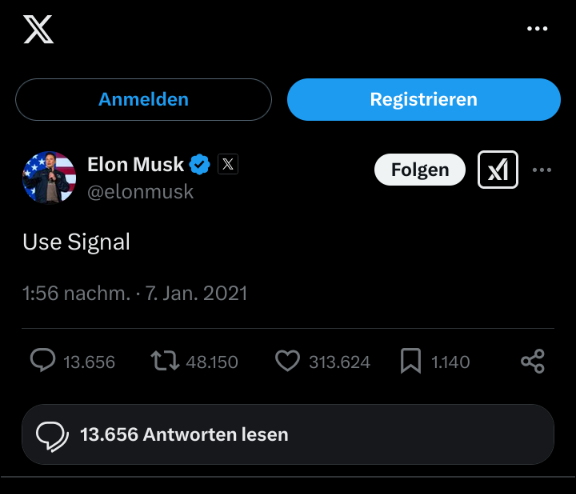The image size is (576, 494).
Task: Open the tweet's three-dot more menu
Action: coord(542,170)
